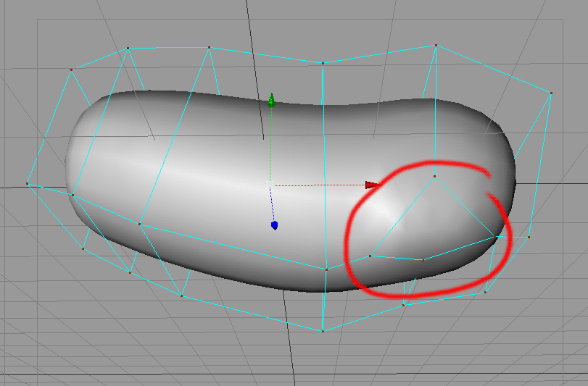Viewport: 588px width, 386px height.
Task: Click the green Y-axis arrow handle
Action: [x=271, y=100]
